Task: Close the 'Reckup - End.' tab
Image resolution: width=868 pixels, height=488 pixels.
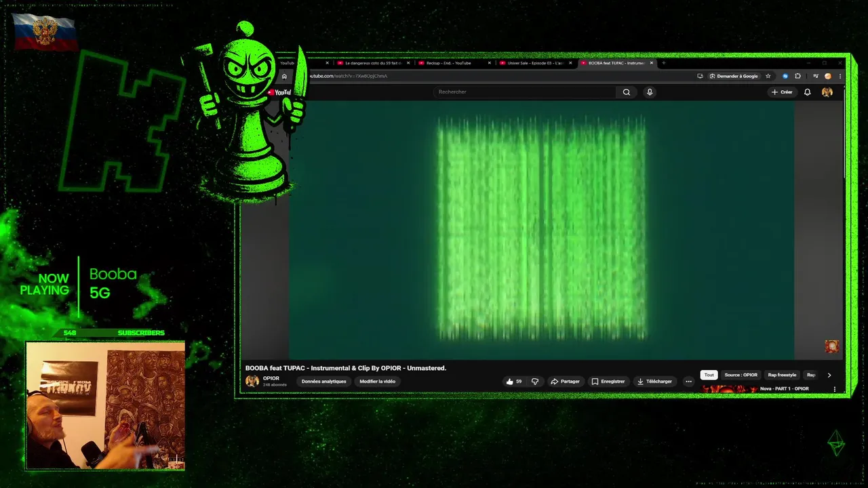Action: (489, 63)
